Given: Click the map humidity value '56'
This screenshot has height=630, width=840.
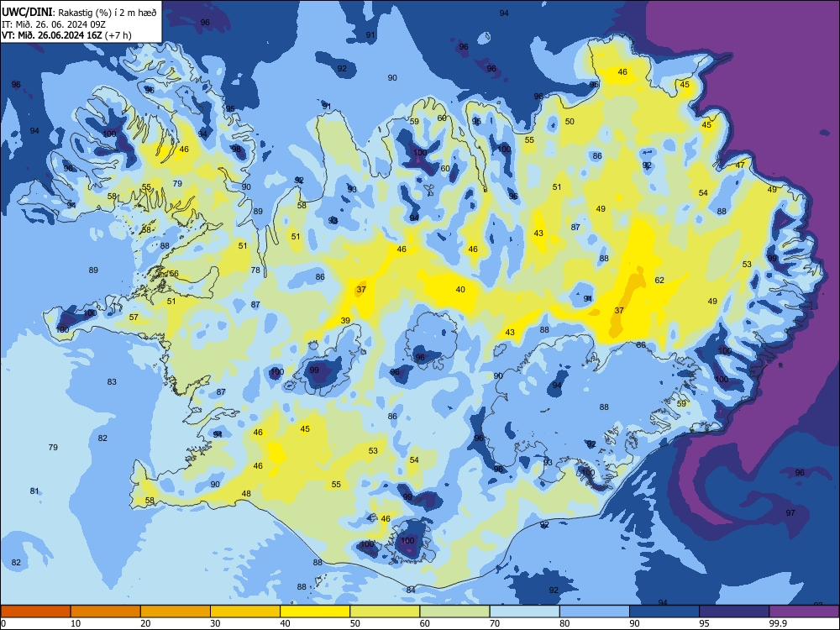Looking at the screenshot, I should 174,273.
